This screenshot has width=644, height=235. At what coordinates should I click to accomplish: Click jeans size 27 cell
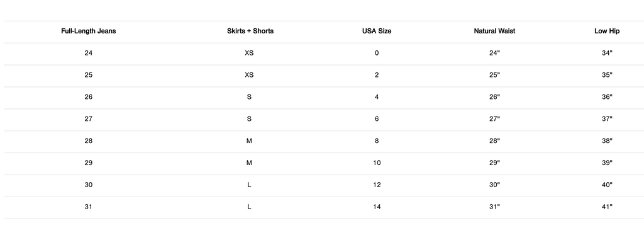88,119
